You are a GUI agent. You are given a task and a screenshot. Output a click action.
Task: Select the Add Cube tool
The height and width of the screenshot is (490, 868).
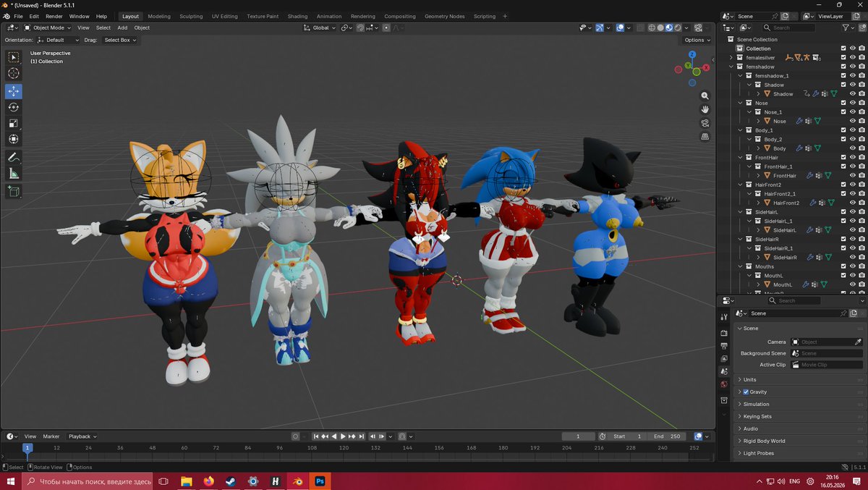coord(14,191)
